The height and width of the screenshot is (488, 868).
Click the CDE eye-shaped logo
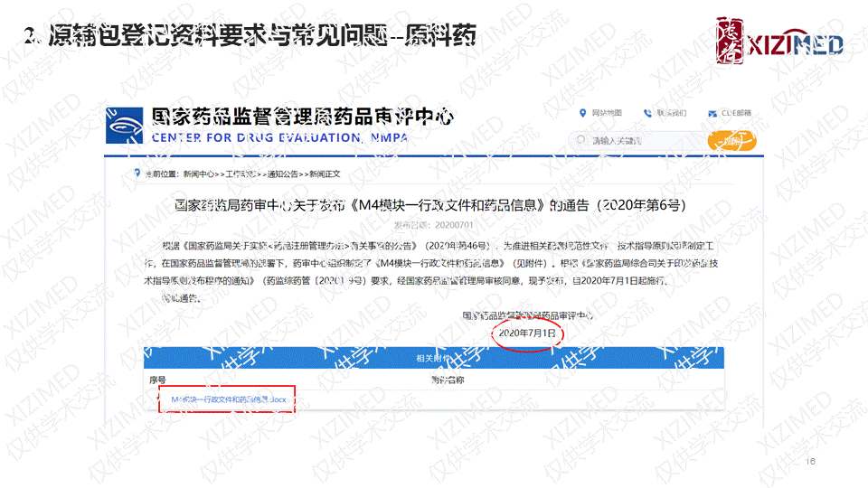tap(127, 126)
